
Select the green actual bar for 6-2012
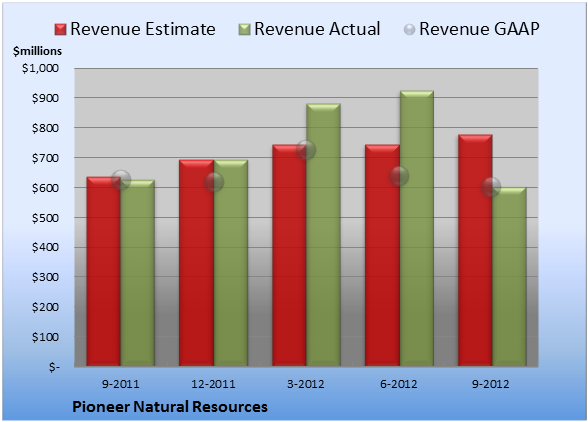(417, 228)
